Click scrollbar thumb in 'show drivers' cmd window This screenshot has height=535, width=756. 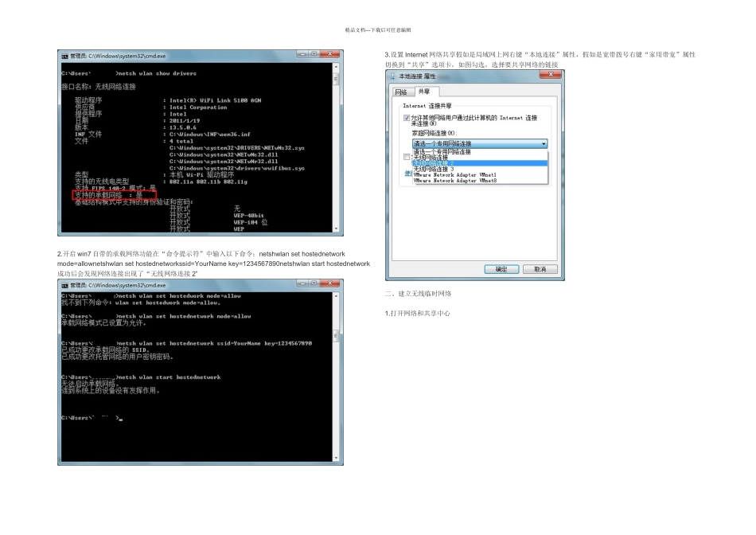pyautogui.click(x=336, y=79)
